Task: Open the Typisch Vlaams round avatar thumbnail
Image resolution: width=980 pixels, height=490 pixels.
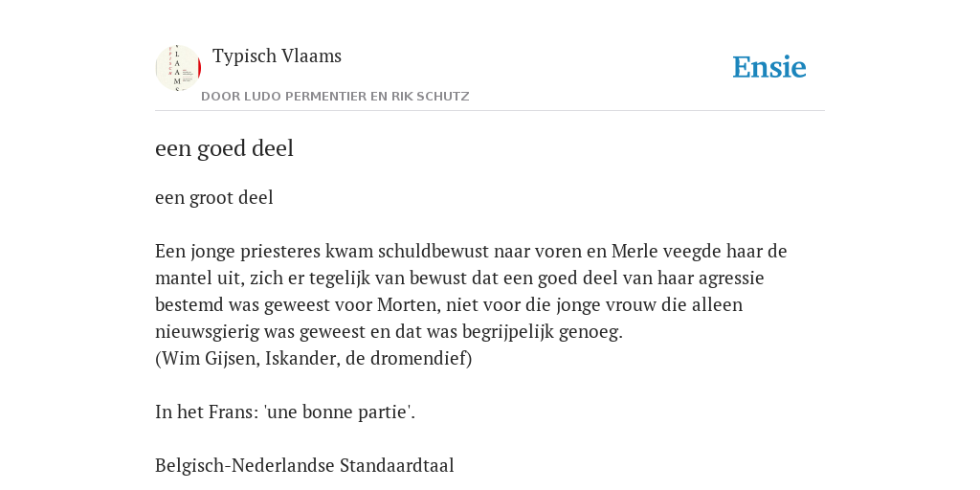Action: pos(178,68)
